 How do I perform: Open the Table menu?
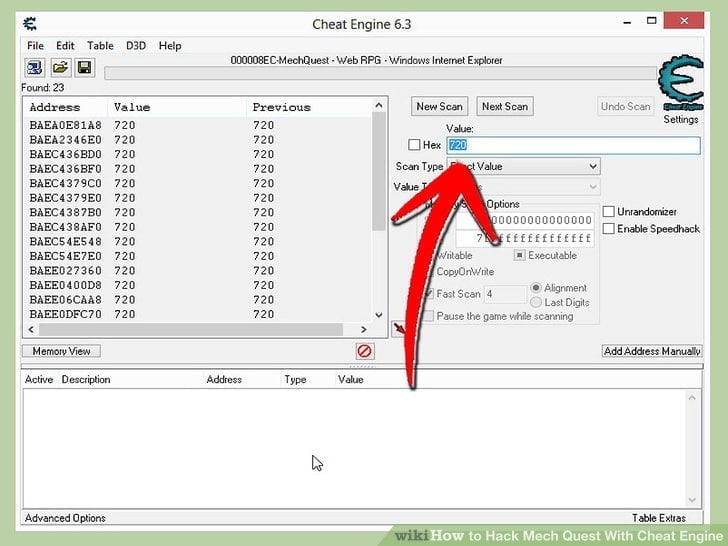point(100,46)
